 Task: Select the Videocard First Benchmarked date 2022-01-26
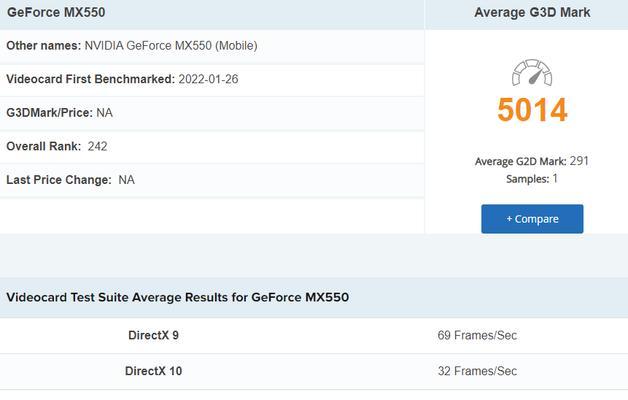pyautogui.click(x=208, y=79)
